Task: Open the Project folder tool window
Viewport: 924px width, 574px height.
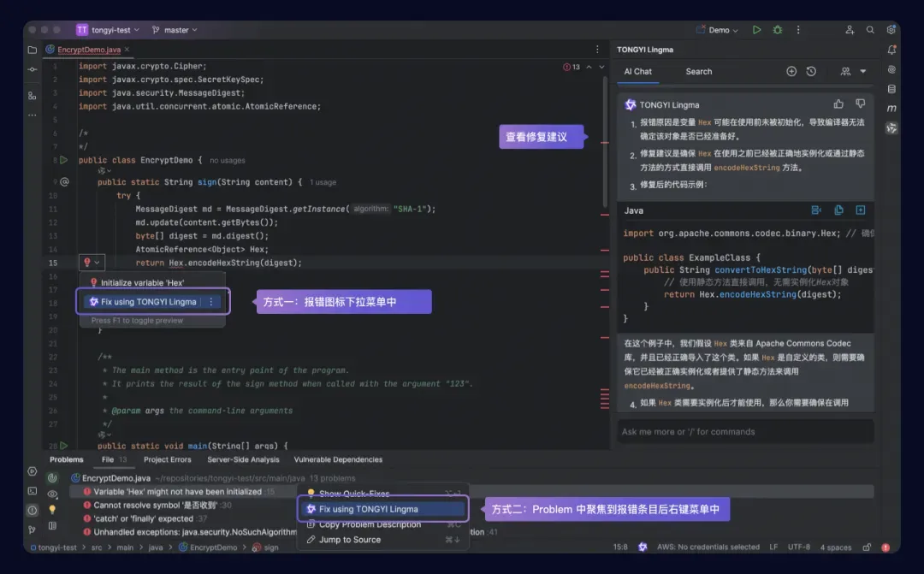Action: coord(32,50)
